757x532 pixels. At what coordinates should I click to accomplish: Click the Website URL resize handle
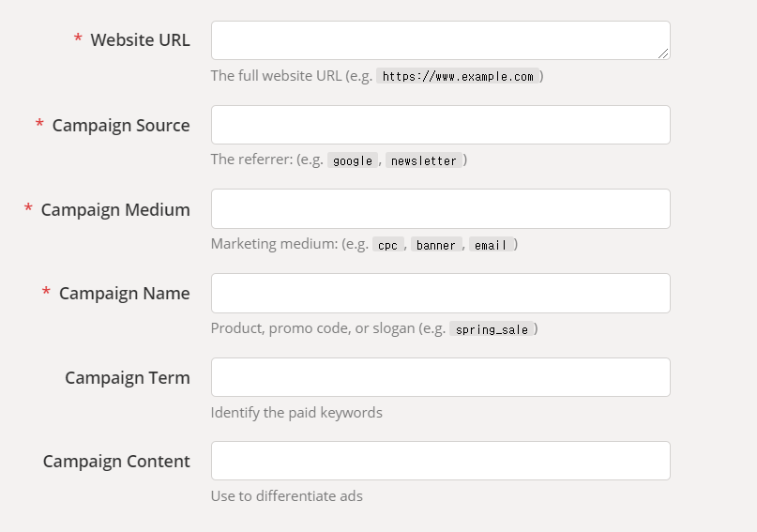point(664,54)
